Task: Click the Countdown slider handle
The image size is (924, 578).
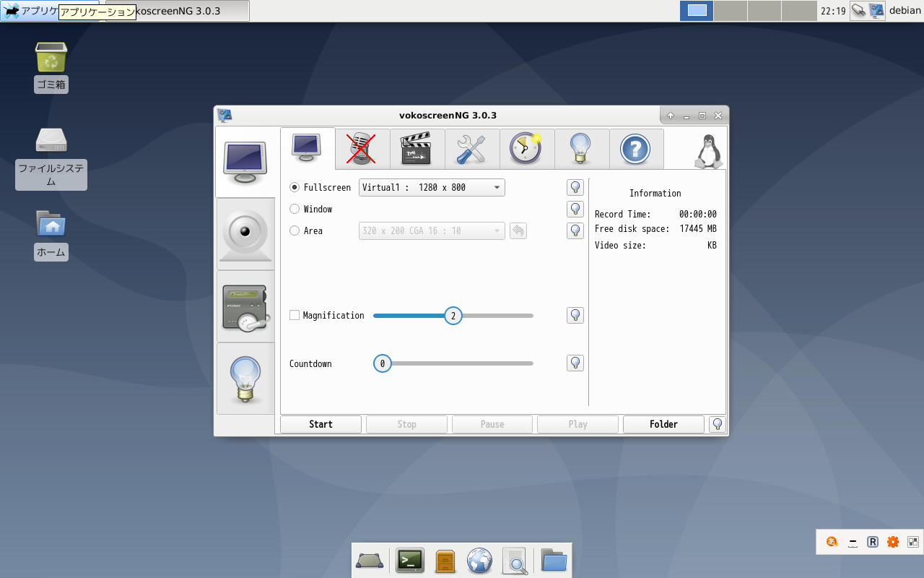Action: (382, 363)
